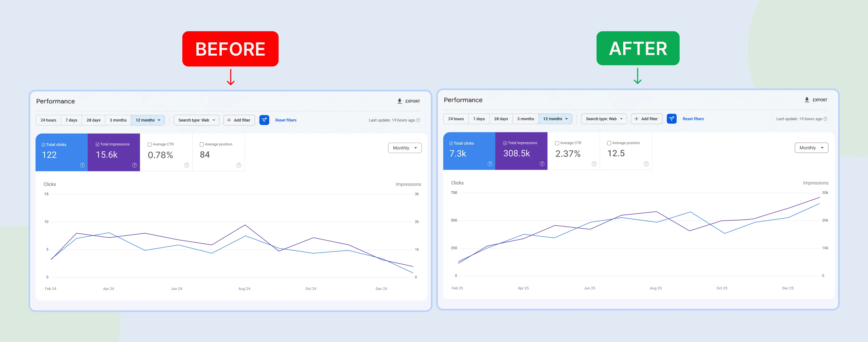Open the Search type: Web dropdown in the Before panel
Viewport: 868px width, 342px height.
tap(196, 120)
